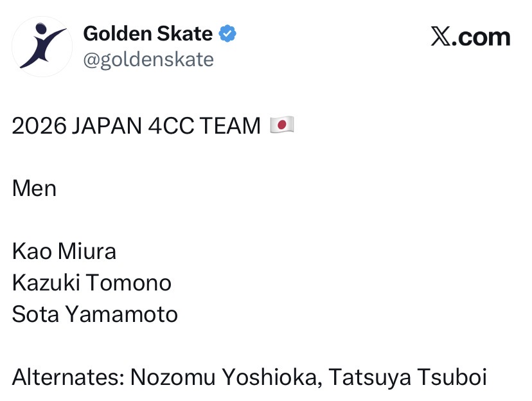
Task: Click the Japan flag emoji
Action: coord(281,125)
